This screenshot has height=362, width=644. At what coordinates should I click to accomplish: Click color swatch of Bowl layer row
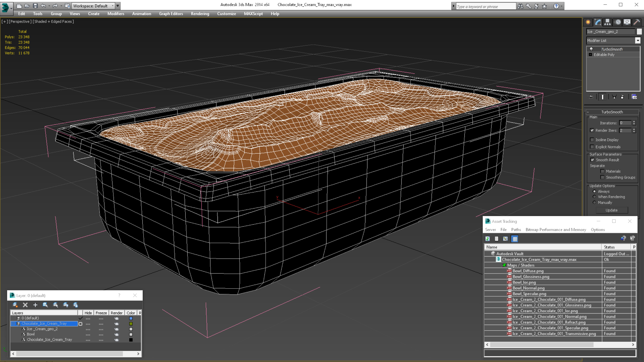point(131,335)
